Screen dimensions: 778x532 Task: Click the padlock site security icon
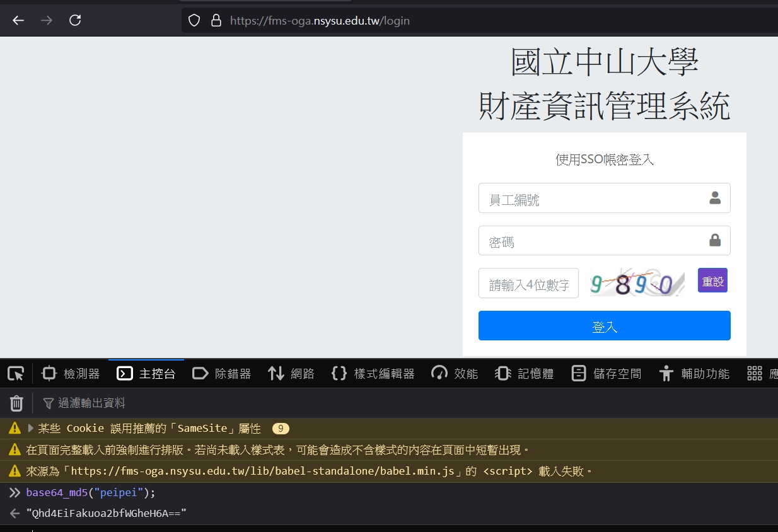click(216, 20)
